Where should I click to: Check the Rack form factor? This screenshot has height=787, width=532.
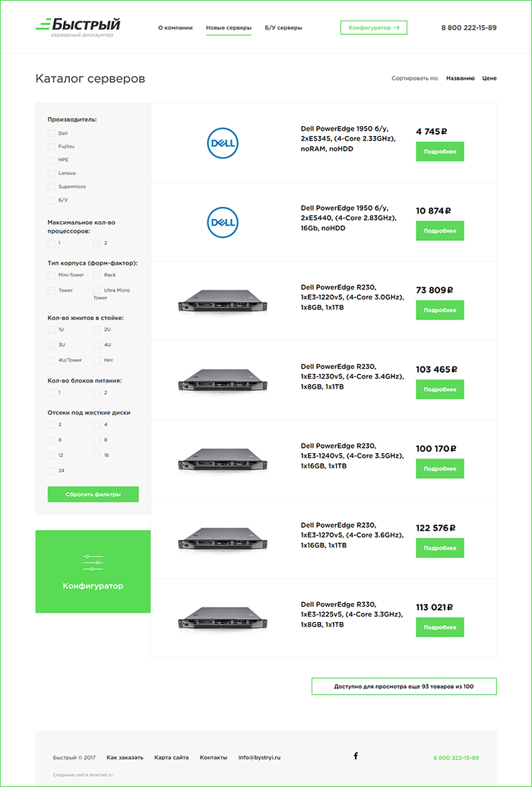coord(97,275)
